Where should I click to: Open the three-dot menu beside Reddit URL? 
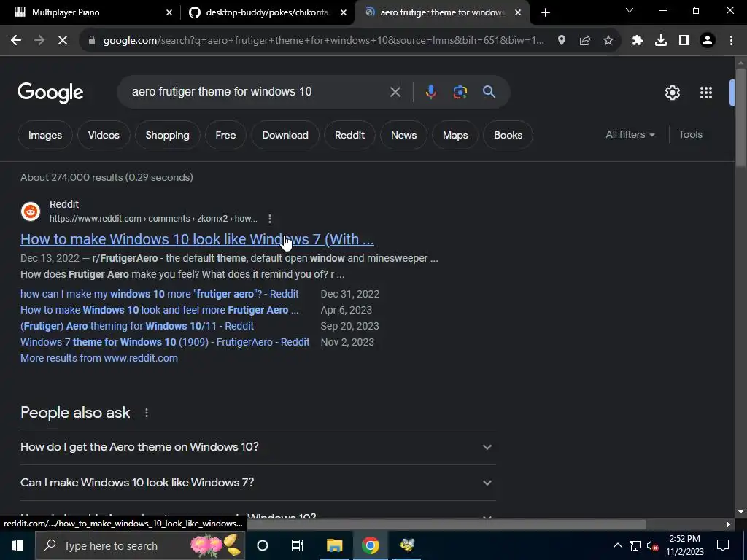click(270, 219)
